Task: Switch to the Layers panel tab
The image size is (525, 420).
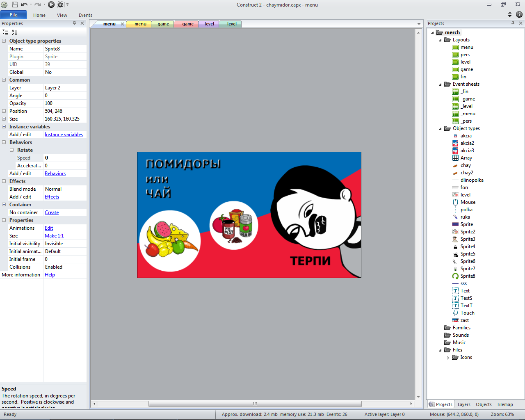Action: pos(464,404)
